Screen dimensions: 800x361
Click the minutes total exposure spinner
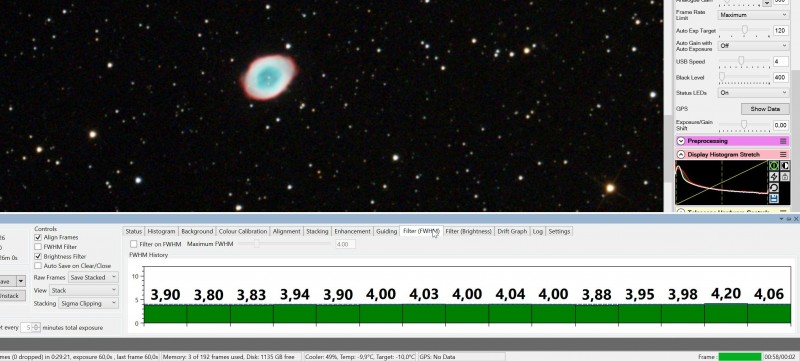[x=31, y=327]
